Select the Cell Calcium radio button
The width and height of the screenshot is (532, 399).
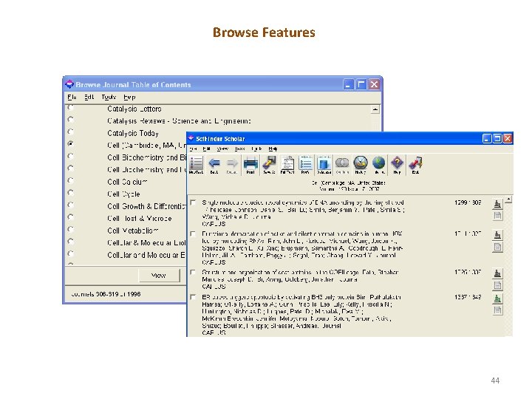(x=71, y=180)
